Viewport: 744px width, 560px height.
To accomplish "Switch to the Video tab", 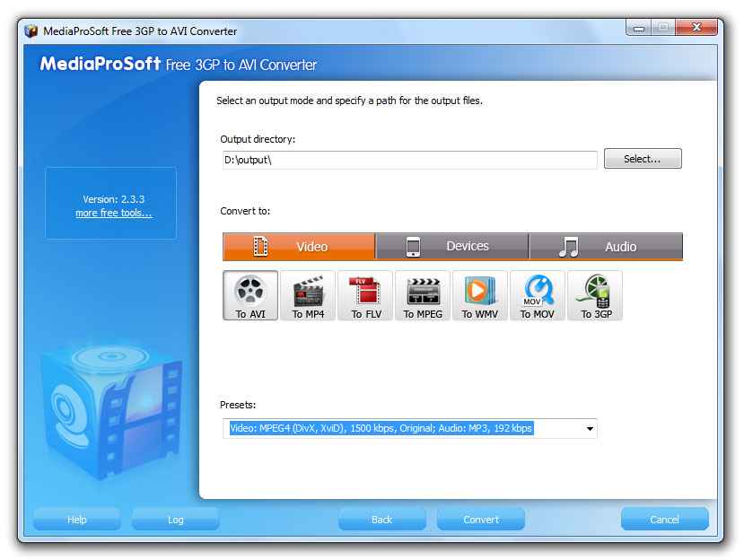I will click(x=299, y=246).
